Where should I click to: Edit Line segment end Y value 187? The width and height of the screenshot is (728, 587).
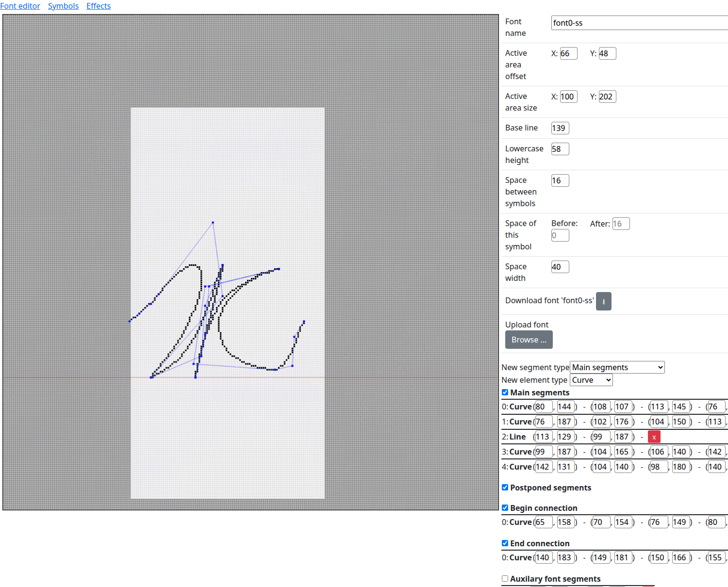pos(623,437)
